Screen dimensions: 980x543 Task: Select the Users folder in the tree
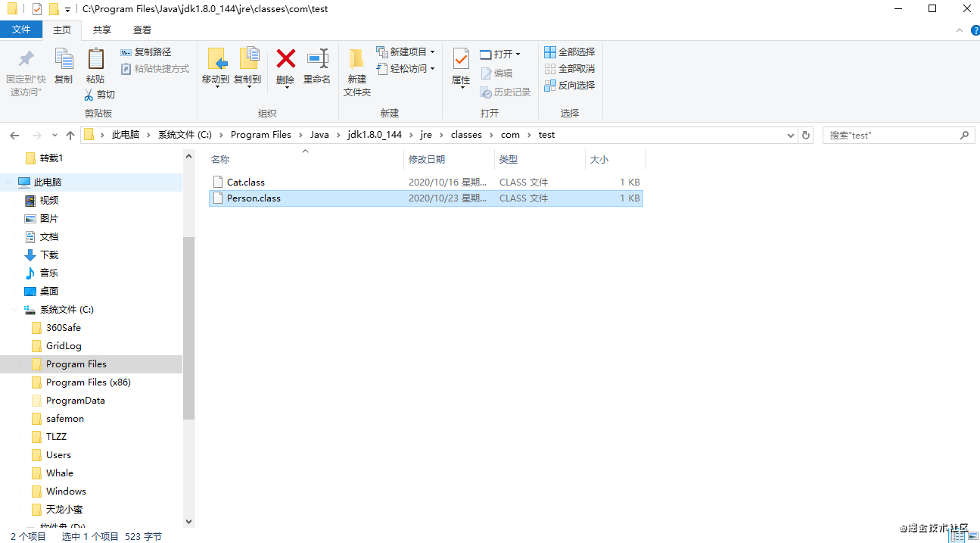point(51,455)
